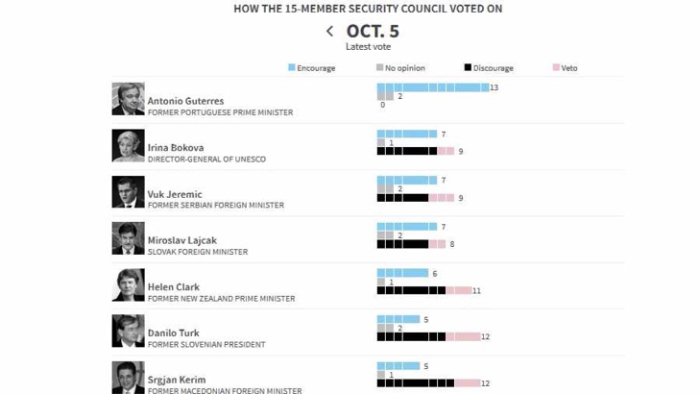This screenshot has height=394, width=700.
Task: Click the pink Veto legend swatch
Action: click(556, 67)
